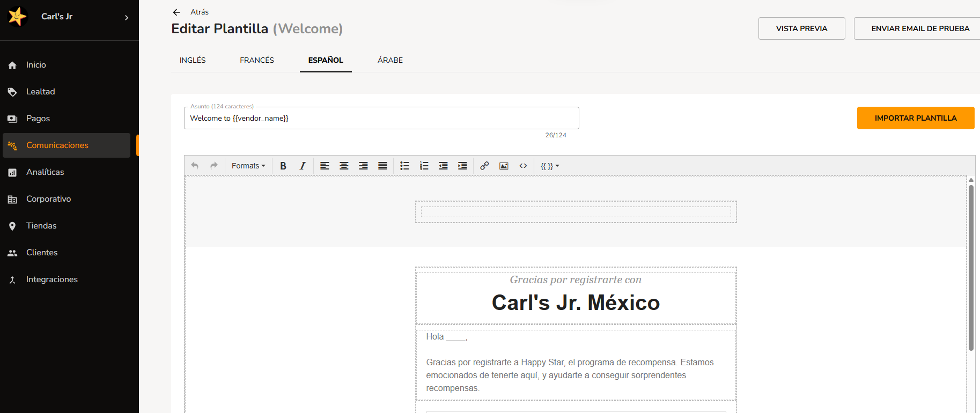This screenshot has width=980, height=413.
Task: Click the Happy Star welcome paragraph
Action: pyautogui.click(x=570, y=375)
